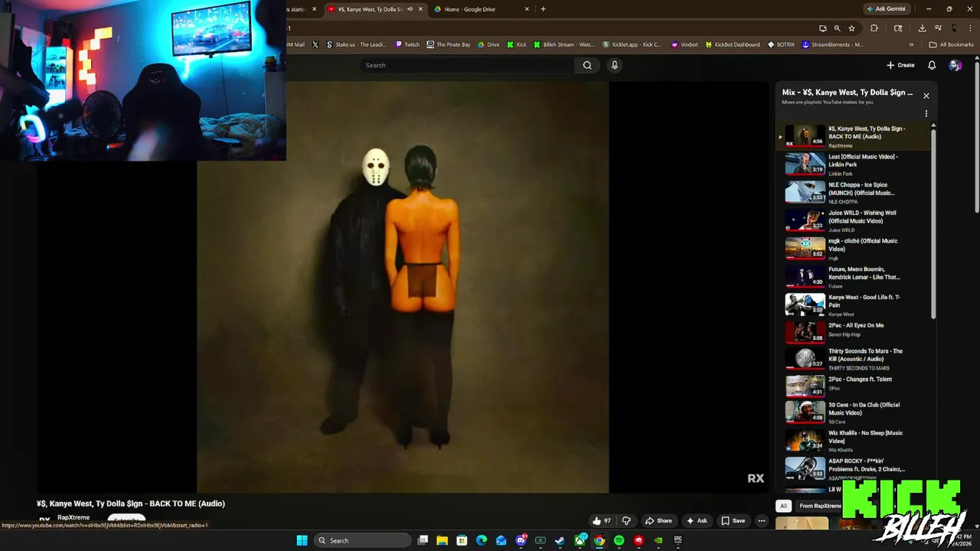
Task: Open All Bookmarks folder
Action: tap(951, 44)
